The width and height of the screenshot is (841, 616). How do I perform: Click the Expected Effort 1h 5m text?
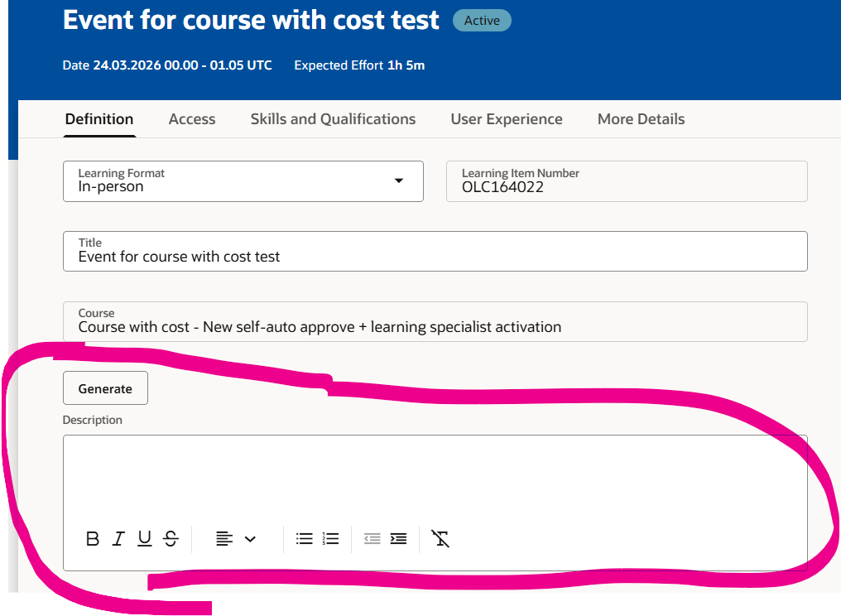point(359,65)
